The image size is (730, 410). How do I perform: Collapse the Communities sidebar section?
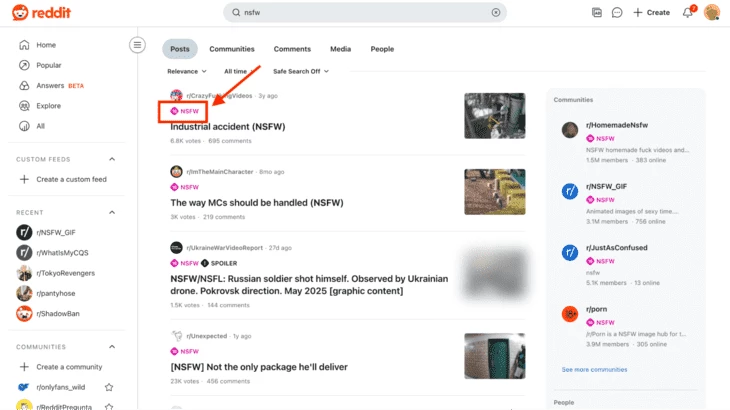click(x=112, y=347)
